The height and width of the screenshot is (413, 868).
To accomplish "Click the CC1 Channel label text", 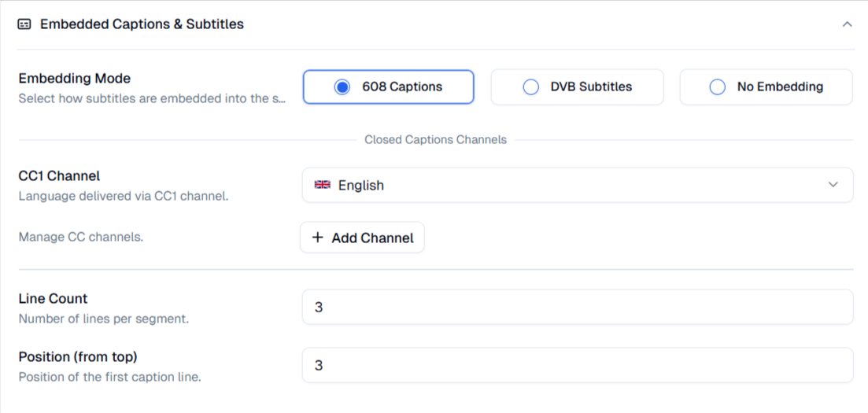I will pyautogui.click(x=59, y=176).
